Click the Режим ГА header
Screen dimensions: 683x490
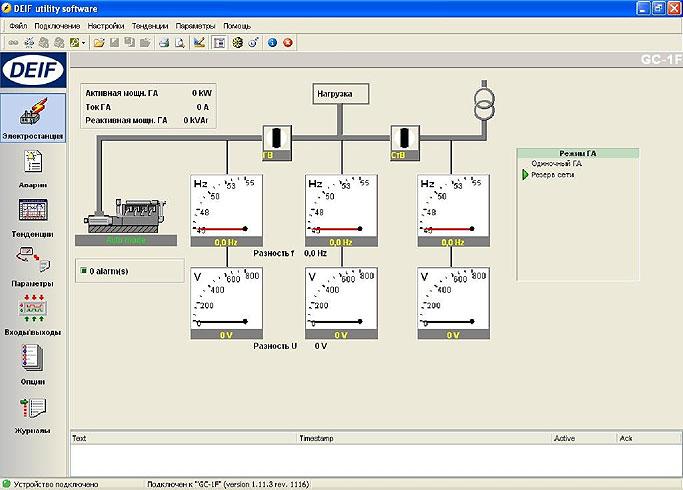[578, 153]
